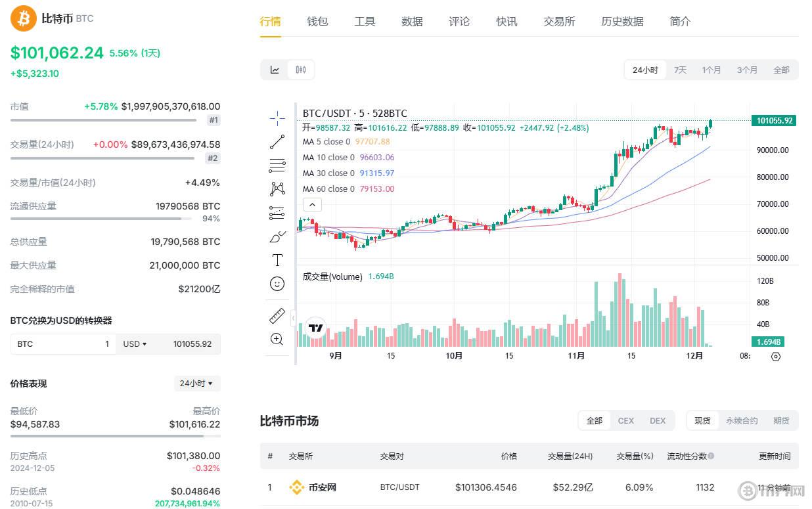Set chart range to 7天
Screen dimensions: 812x509
pyautogui.click(x=680, y=70)
